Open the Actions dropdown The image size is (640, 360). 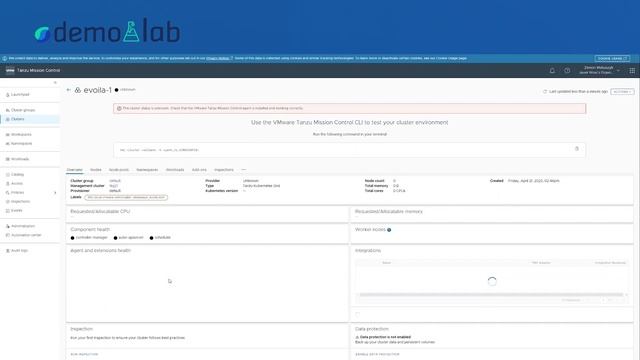(622, 91)
